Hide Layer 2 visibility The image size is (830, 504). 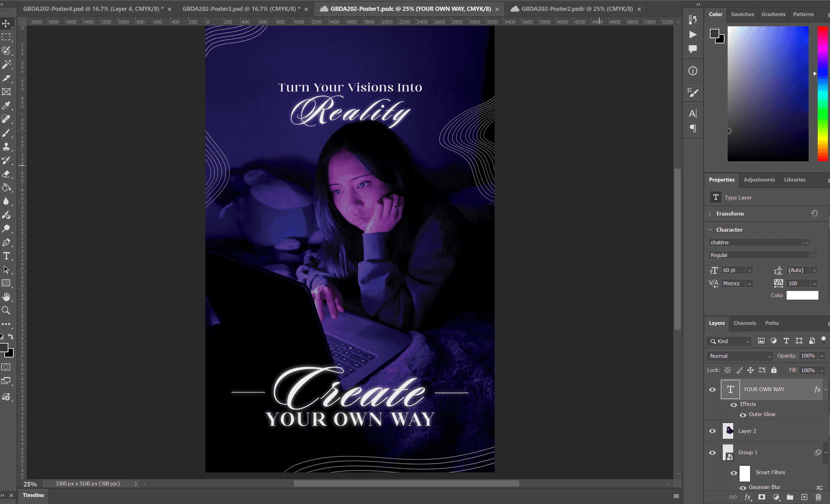712,431
